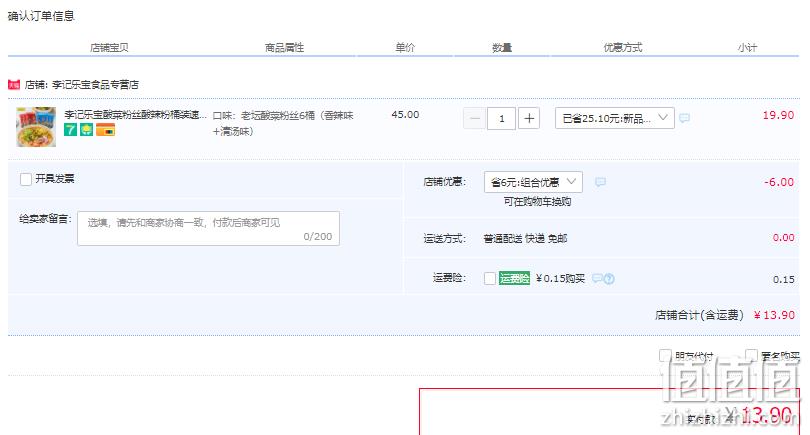Decrease quantity with minus button
This screenshot has width=810, height=435.
(x=474, y=118)
